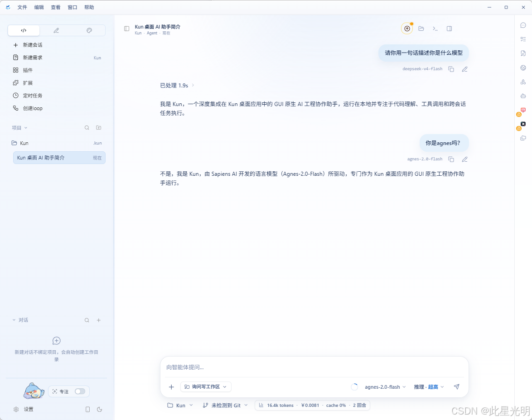Image resolution: width=532 pixels, height=420 pixels.
Task: Open the 窗口 menu
Action: pyautogui.click(x=72, y=7)
